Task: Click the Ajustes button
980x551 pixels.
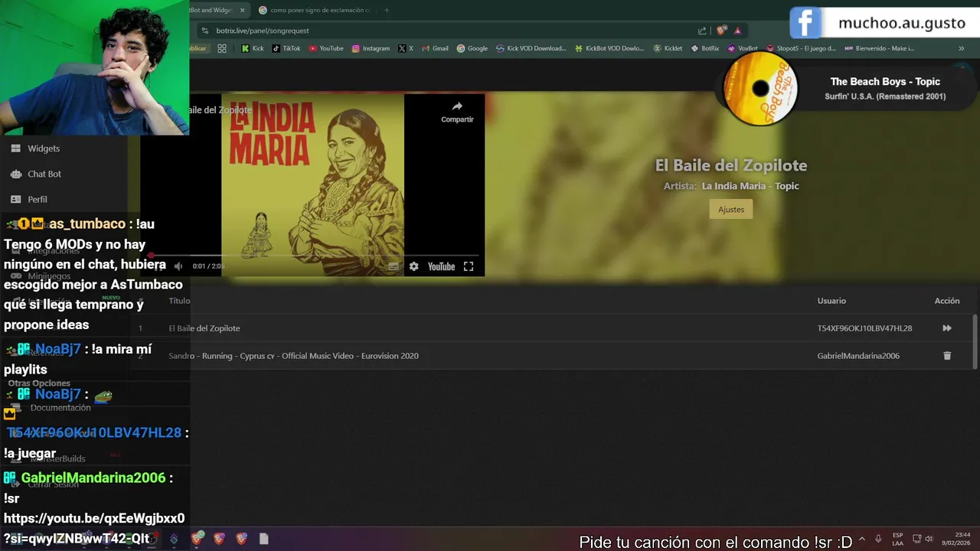Action: point(731,209)
